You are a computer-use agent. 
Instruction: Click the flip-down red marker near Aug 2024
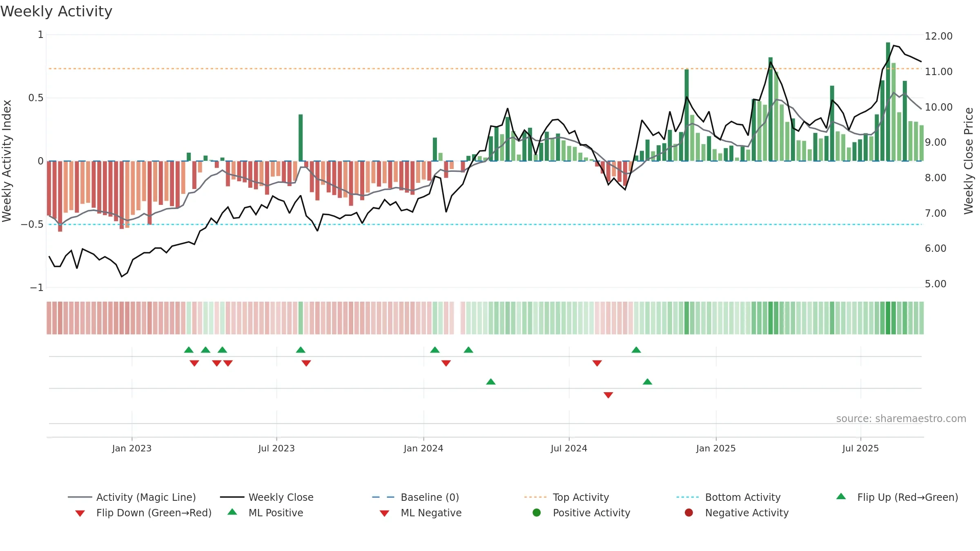coord(597,363)
